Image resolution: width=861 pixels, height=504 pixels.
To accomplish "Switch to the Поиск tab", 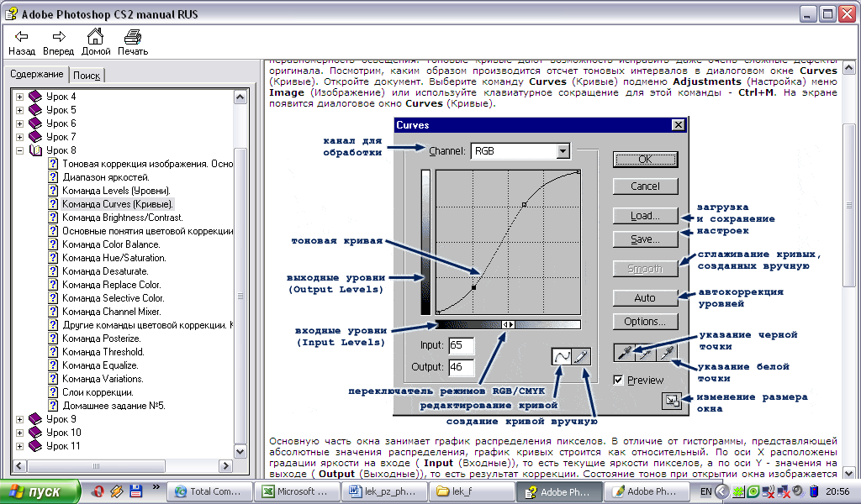I will point(87,76).
